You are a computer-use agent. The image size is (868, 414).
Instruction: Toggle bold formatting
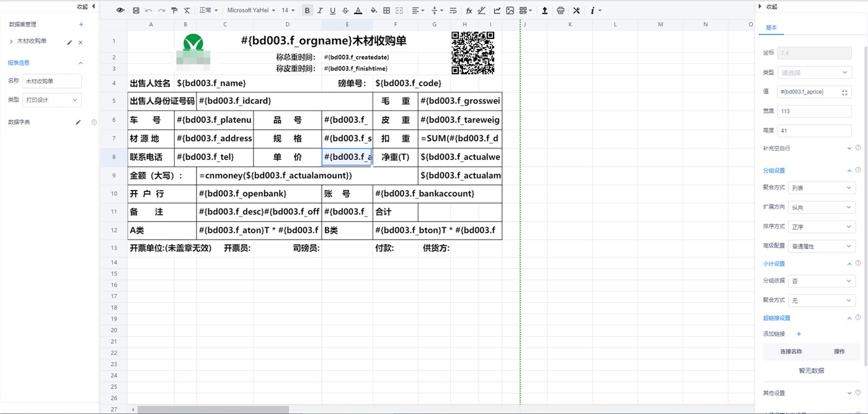click(x=307, y=11)
